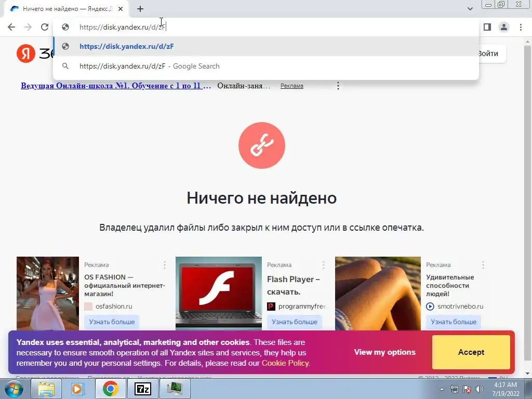The image size is (532, 399).
Task: Open the three-dot menu of smotrivnebo ad
Action: (x=483, y=265)
